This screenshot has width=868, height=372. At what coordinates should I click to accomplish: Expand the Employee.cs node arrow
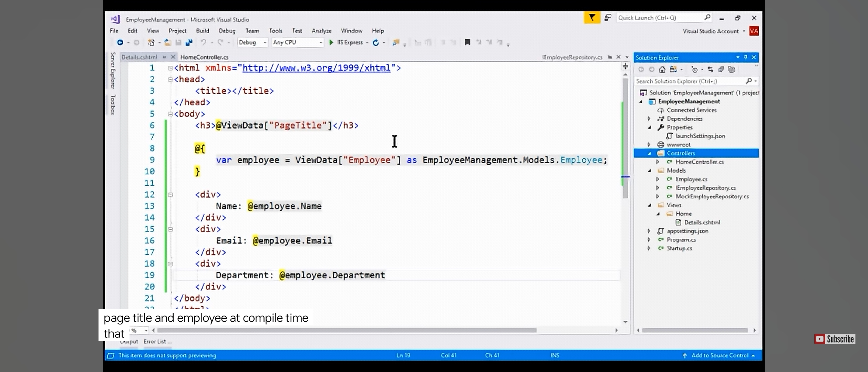click(x=658, y=179)
